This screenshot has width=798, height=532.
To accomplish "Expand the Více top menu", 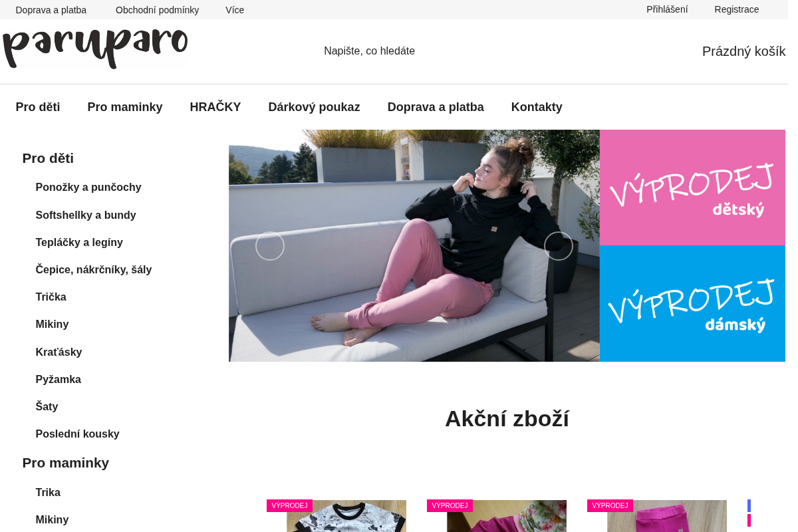I will point(235,10).
